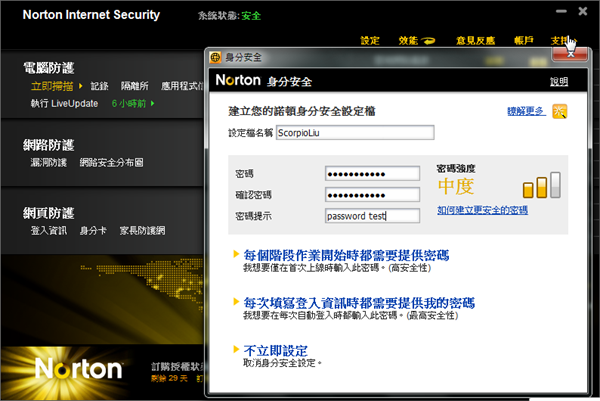Open 意見反應 in the main menu
Screen dimensions: 600x401
475,41
